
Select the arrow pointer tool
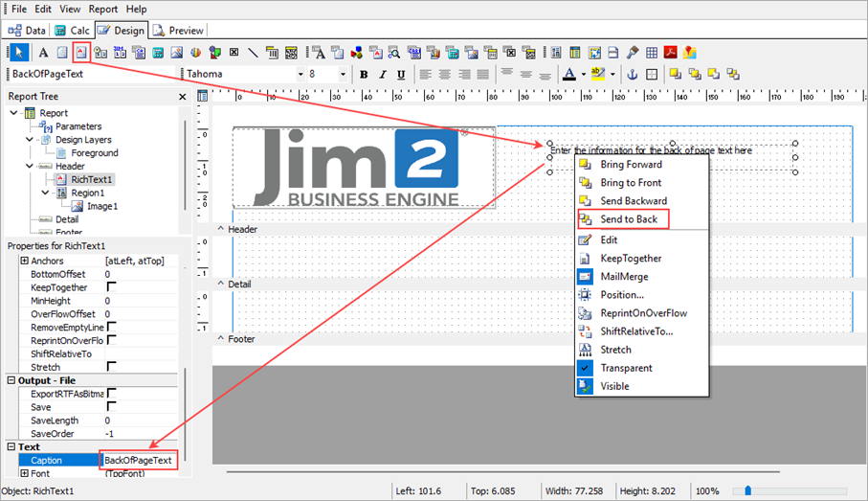point(18,52)
